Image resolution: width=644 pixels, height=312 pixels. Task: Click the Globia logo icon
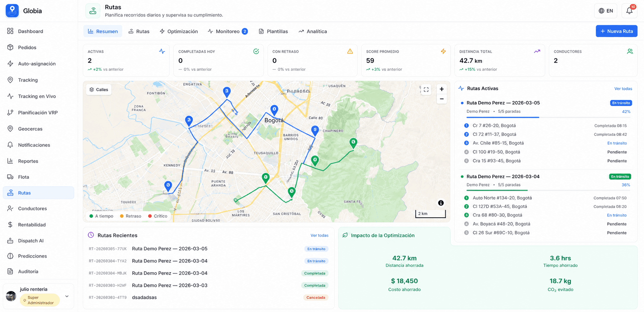(x=12, y=11)
